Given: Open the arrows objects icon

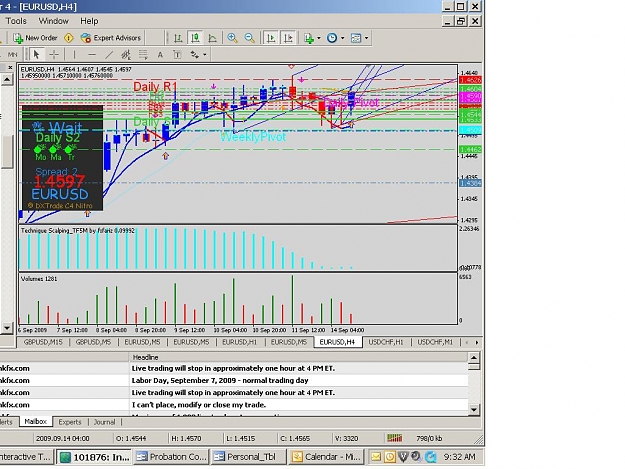Looking at the screenshot, I should tap(195, 55).
